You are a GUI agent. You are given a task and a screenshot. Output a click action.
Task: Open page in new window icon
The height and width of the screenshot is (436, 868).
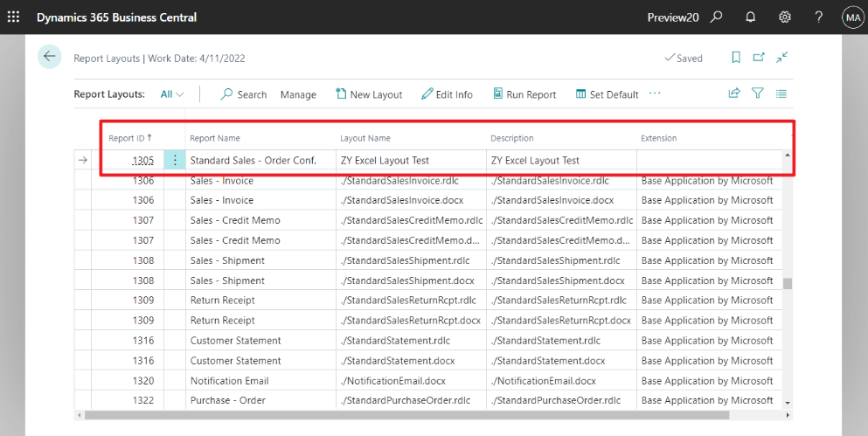759,57
